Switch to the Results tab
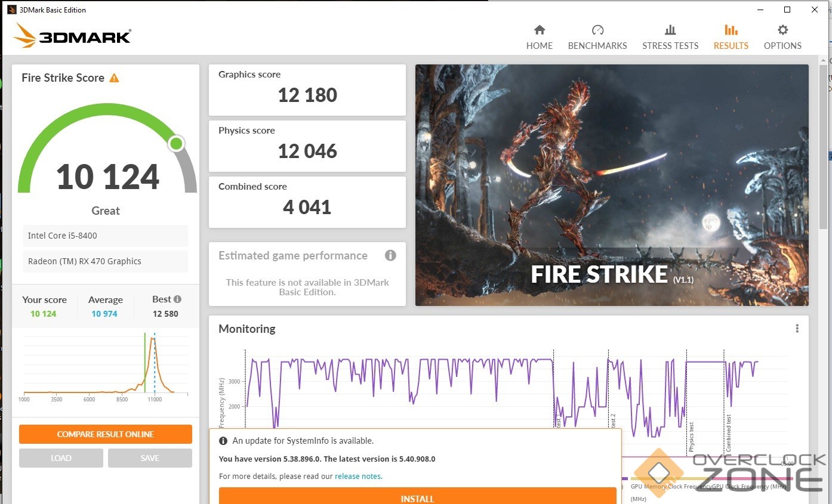This screenshot has height=504, width=832. (731, 37)
